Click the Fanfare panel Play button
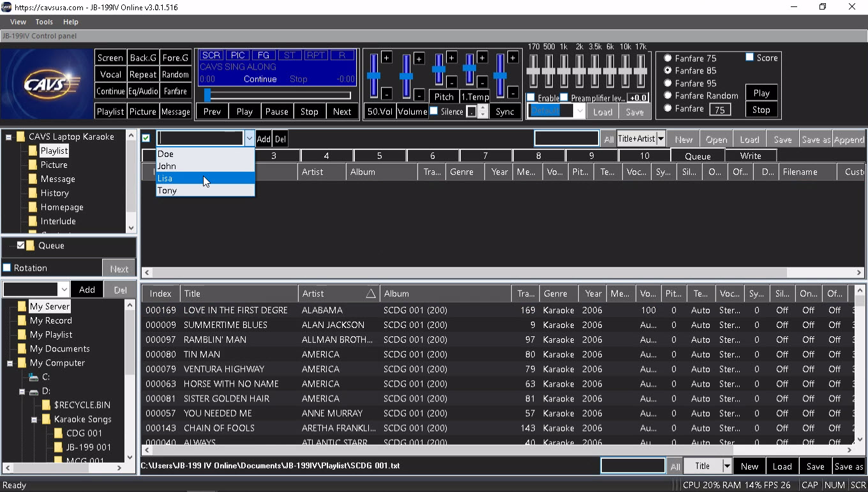Image resolution: width=868 pixels, height=492 pixels. [x=761, y=93]
